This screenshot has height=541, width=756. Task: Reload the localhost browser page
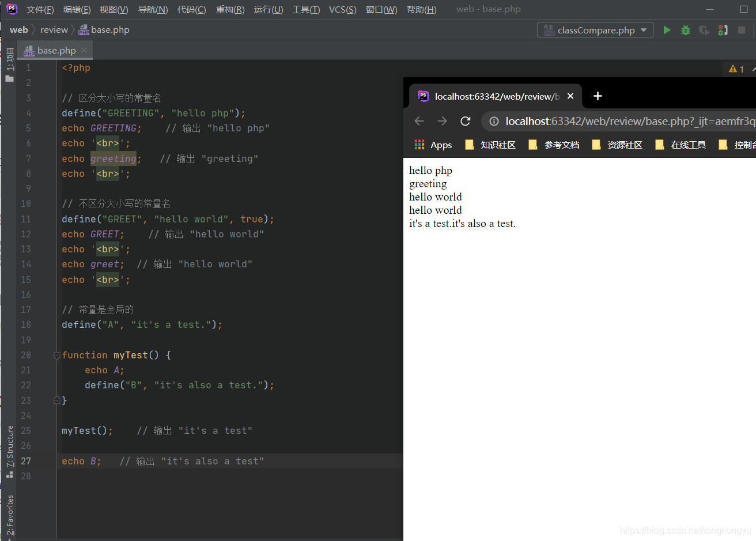tap(466, 121)
